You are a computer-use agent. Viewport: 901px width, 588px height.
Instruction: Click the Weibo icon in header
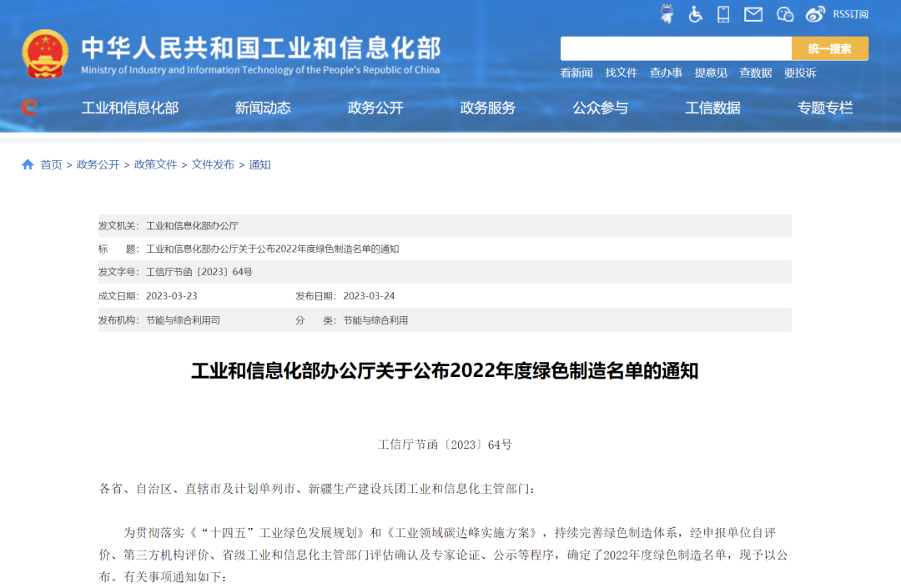coord(815,13)
